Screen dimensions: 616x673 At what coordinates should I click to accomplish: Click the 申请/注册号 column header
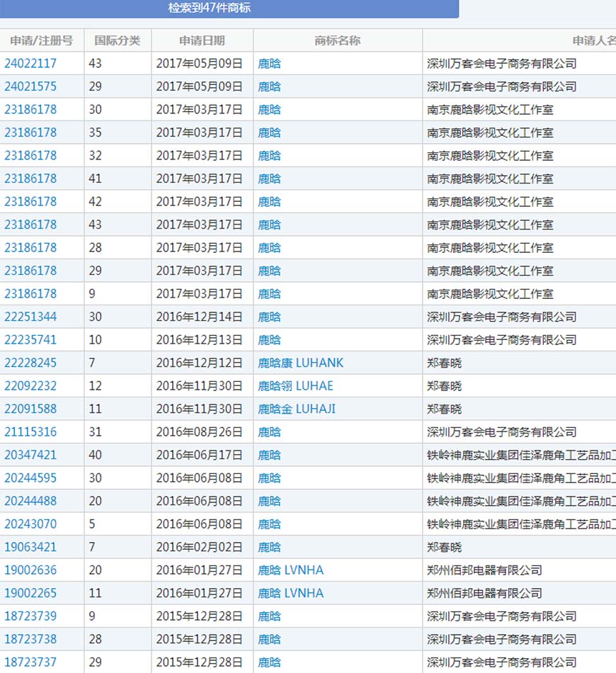tap(41, 40)
